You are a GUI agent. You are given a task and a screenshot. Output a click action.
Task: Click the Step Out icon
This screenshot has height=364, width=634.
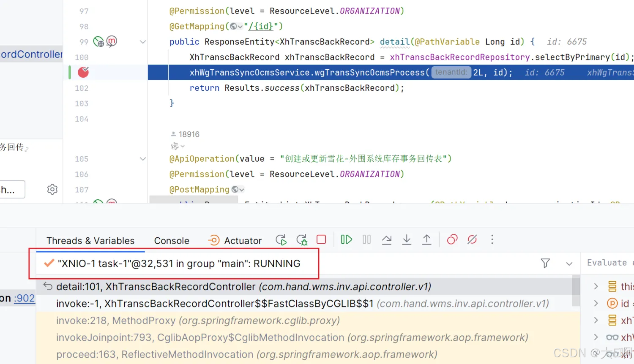[x=427, y=239]
